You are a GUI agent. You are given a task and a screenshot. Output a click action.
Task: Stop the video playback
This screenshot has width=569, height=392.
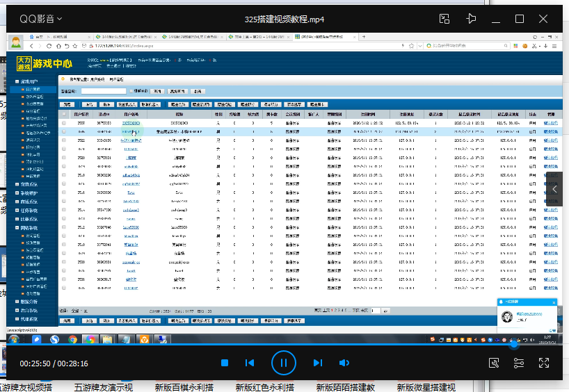click(x=225, y=363)
